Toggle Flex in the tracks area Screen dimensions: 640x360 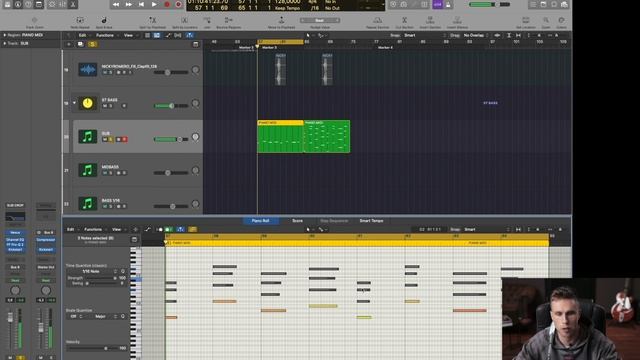(178, 36)
